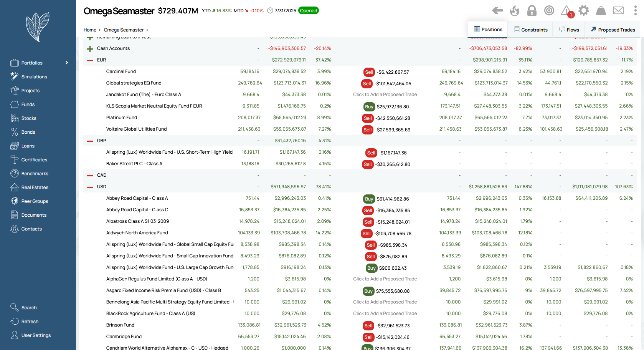The width and height of the screenshot is (644, 350).
Task: Click the Sell button for Cardinal Fund
Action: coord(369,72)
